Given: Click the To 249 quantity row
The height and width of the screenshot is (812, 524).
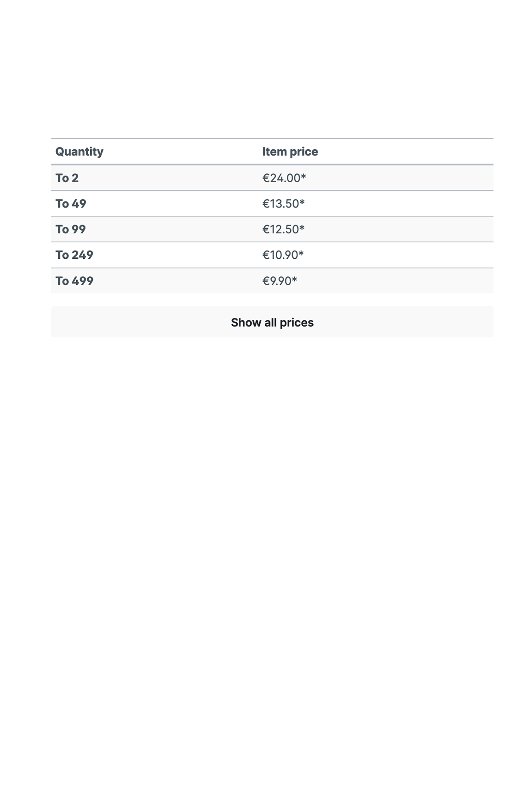Looking at the screenshot, I should point(272,255).
